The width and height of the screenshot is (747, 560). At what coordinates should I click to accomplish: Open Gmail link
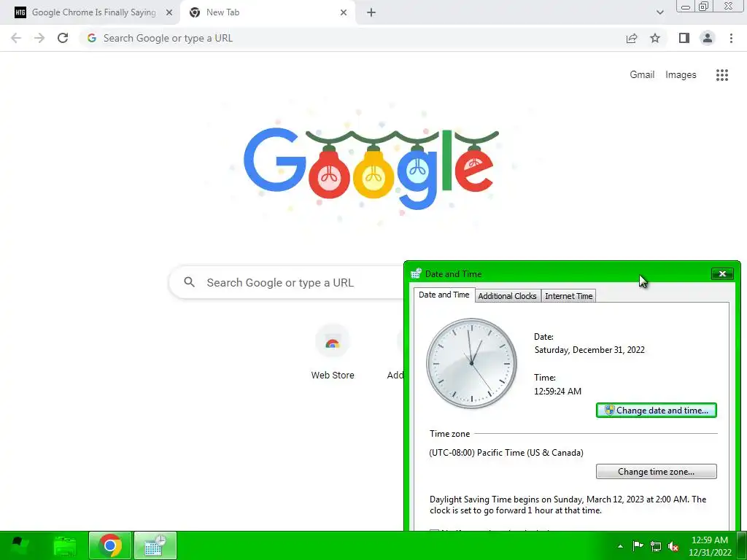pyautogui.click(x=642, y=75)
